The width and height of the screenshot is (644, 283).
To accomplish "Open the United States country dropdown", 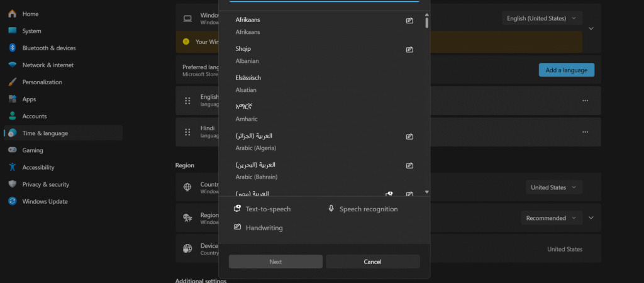I will [x=553, y=187].
